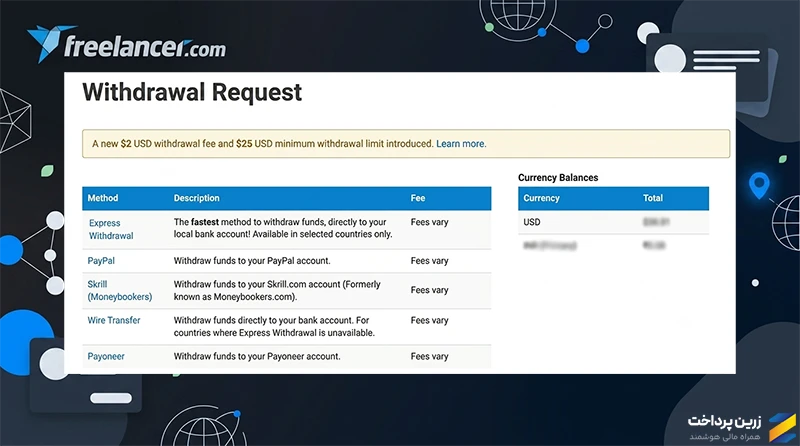Click the Currency Balances heading
This screenshot has height=446, width=800.
[x=558, y=178]
